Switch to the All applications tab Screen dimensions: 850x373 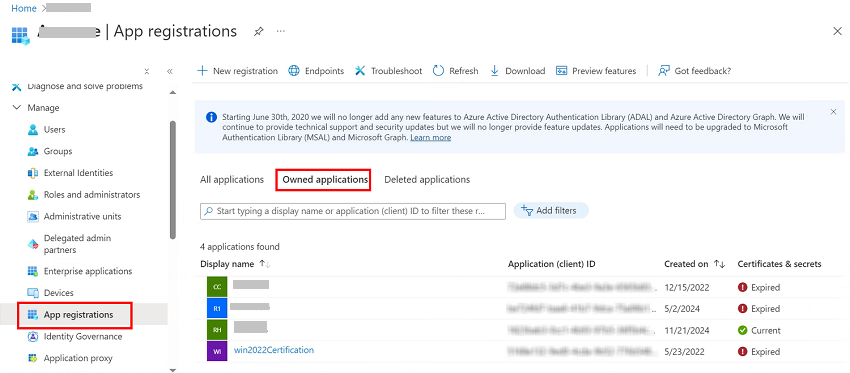coord(232,179)
